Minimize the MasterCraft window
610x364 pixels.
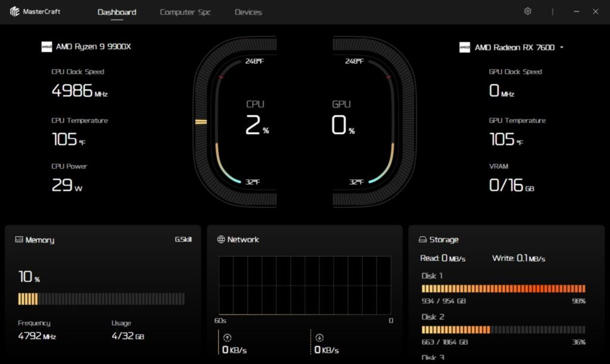coord(577,11)
